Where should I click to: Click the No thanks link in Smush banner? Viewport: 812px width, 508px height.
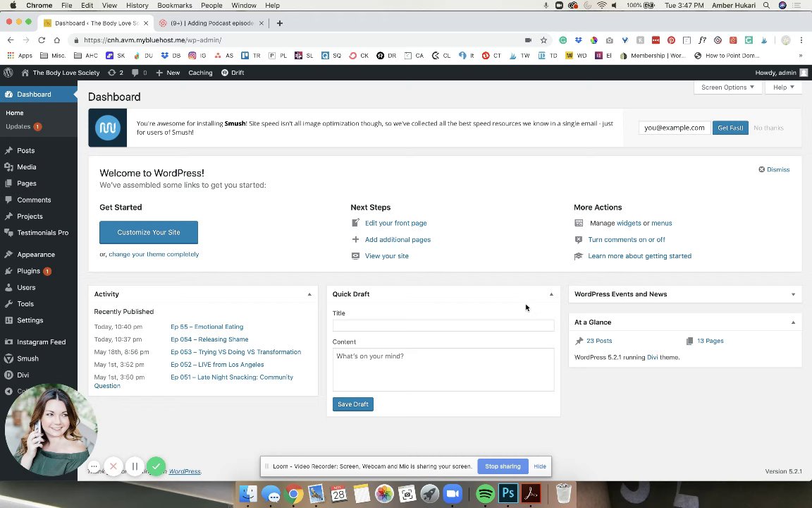coord(768,128)
